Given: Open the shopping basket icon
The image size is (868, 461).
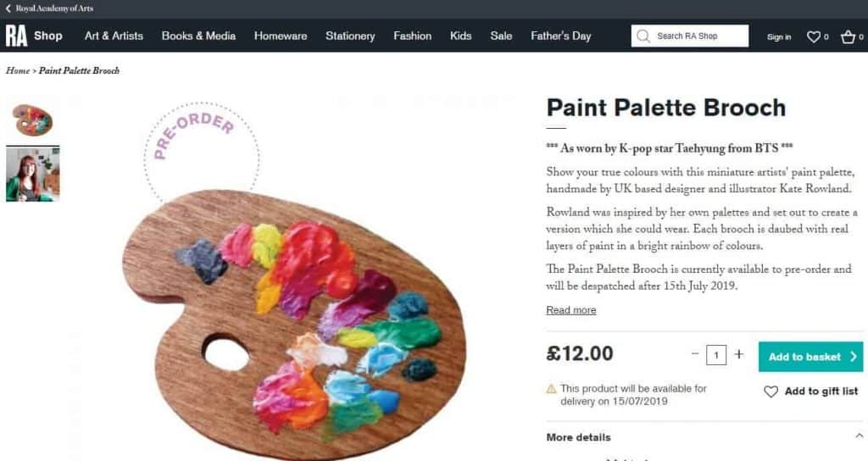Looking at the screenshot, I should pos(848,36).
